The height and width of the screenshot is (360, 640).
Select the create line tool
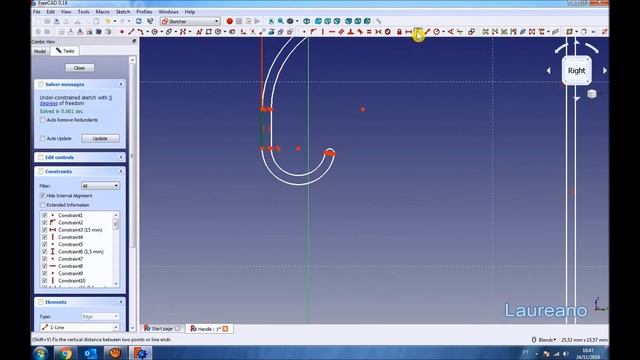(x=131, y=31)
